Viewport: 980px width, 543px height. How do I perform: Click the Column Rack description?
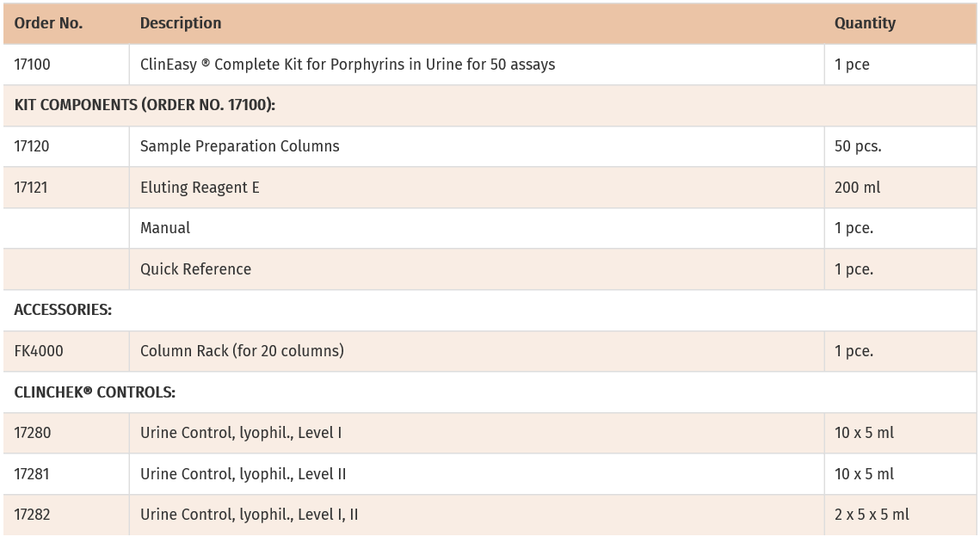242,351
